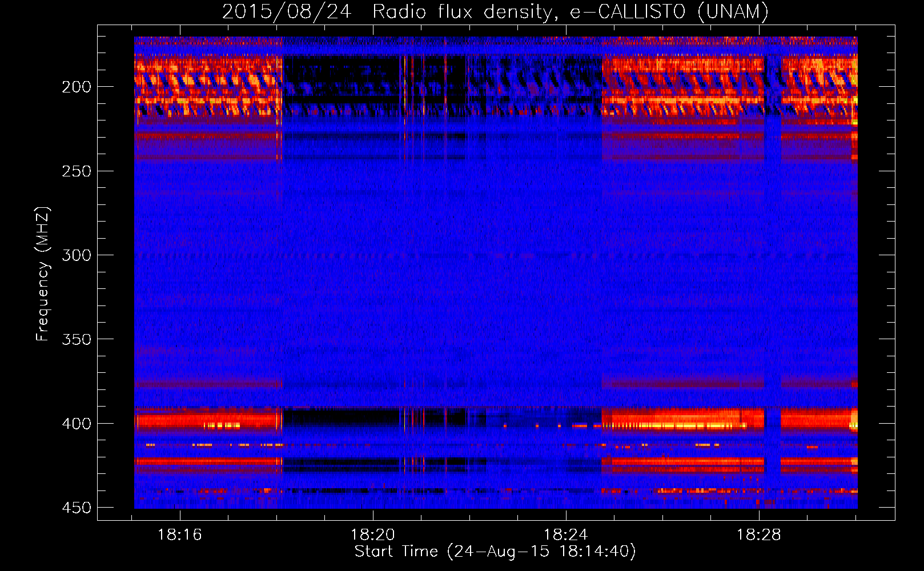Click the 'Start Time (24-Aug-15 18:14:40)' label
This screenshot has height=571, width=924.
(x=495, y=552)
